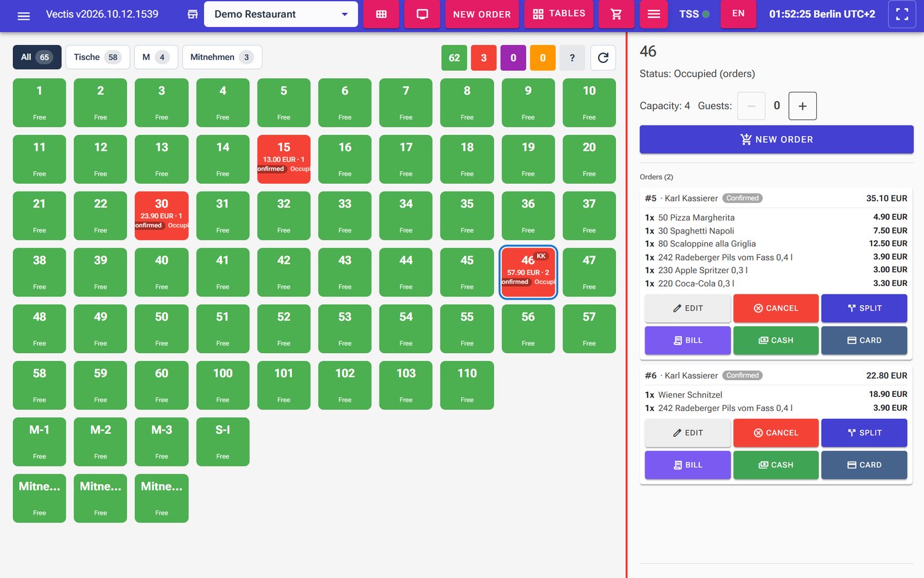Start a new order from top bar
This screenshot has width=924, height=578.
pyautogui.click(x=482, y=14)
